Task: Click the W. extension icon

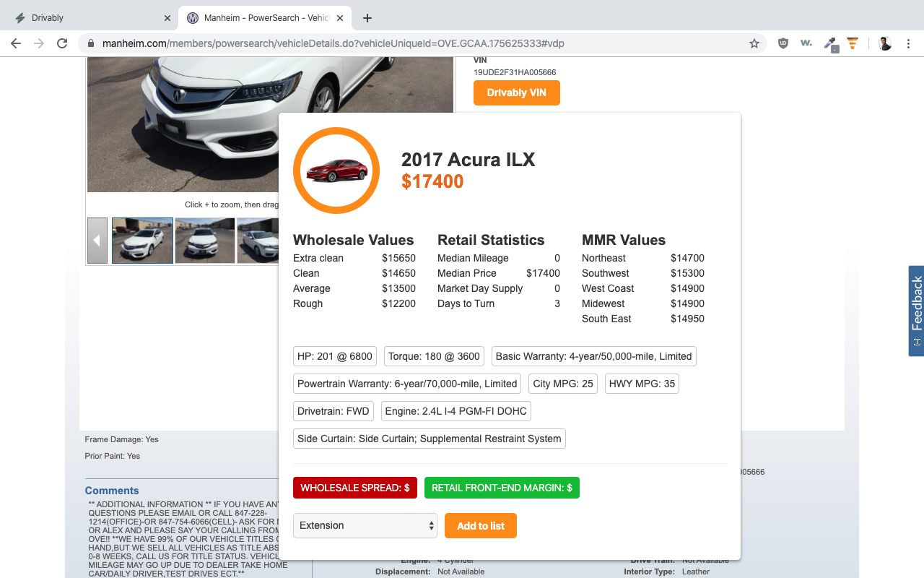Action: [x=806, y=43]
